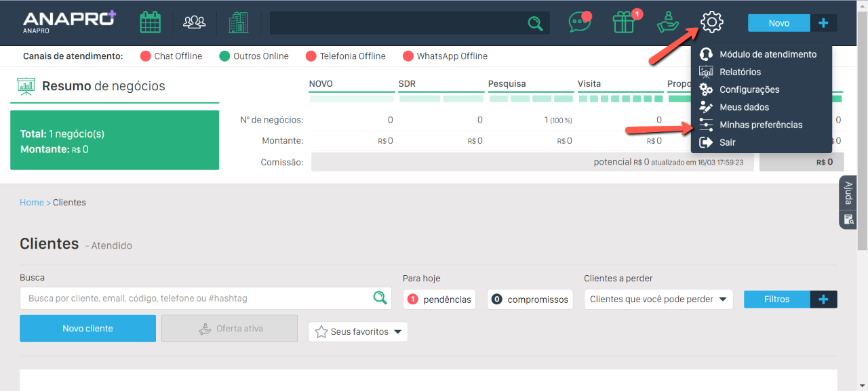Expand the Seus favoritos dropdown

(x=358, y=332)
